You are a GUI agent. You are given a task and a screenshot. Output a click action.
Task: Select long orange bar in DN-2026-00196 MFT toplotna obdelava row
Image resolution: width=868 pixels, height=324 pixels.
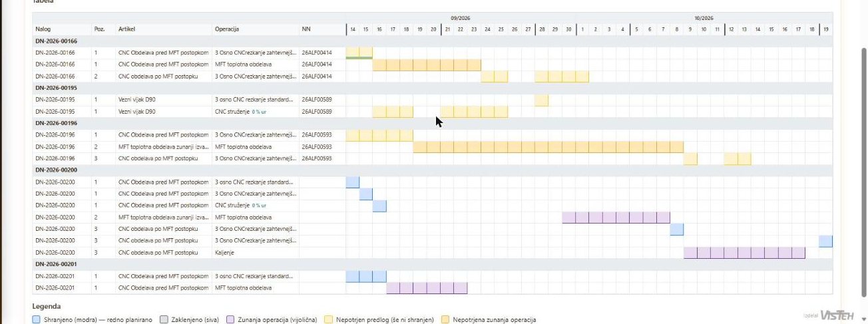click(x=548, y=147)
